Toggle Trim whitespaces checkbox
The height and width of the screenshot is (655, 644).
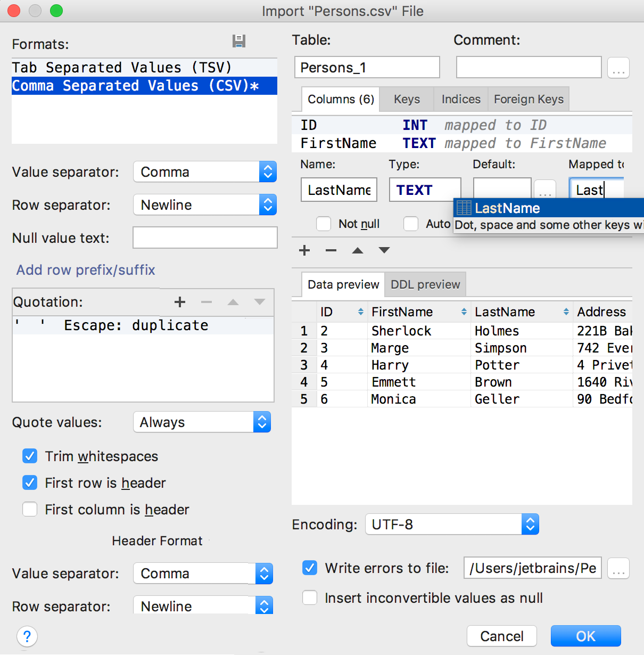[30, 456]
